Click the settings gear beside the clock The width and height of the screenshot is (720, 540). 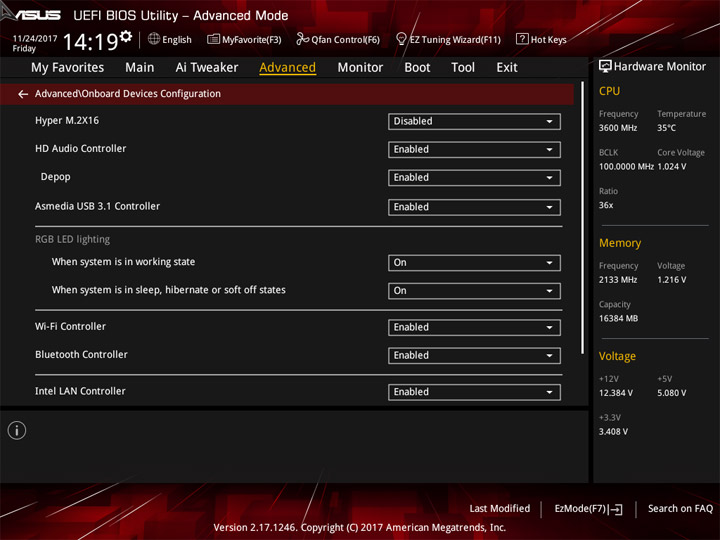pyautogui.click(x=126, y=36)
